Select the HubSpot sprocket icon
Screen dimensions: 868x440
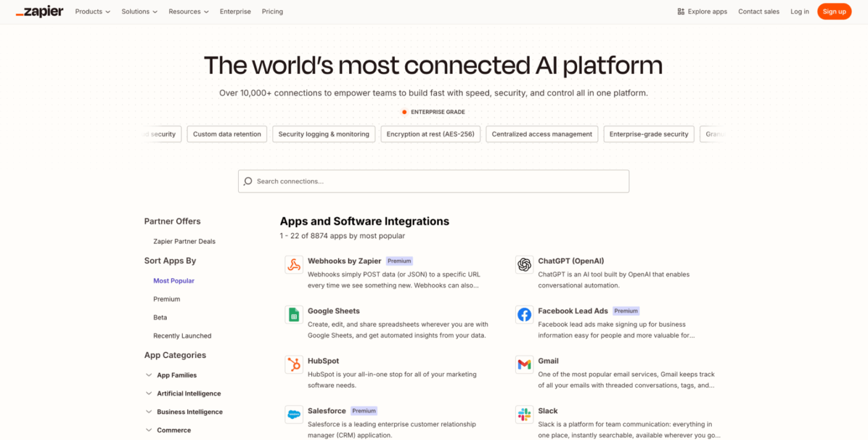pyautogui.click(x=293, y=365)
